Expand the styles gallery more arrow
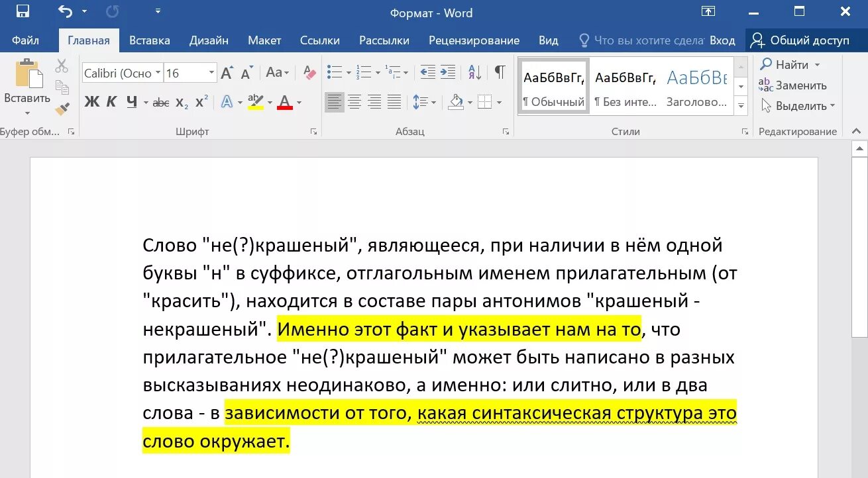868x478 pixels. click(x=741, y=105)
